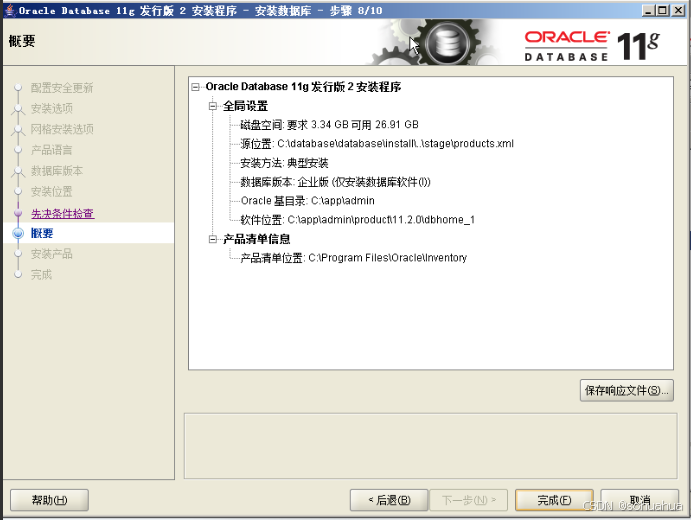Select the 产品清单位置 Inventory row
691x520 pixels.
pyautogui.click(x=353, y=258)
